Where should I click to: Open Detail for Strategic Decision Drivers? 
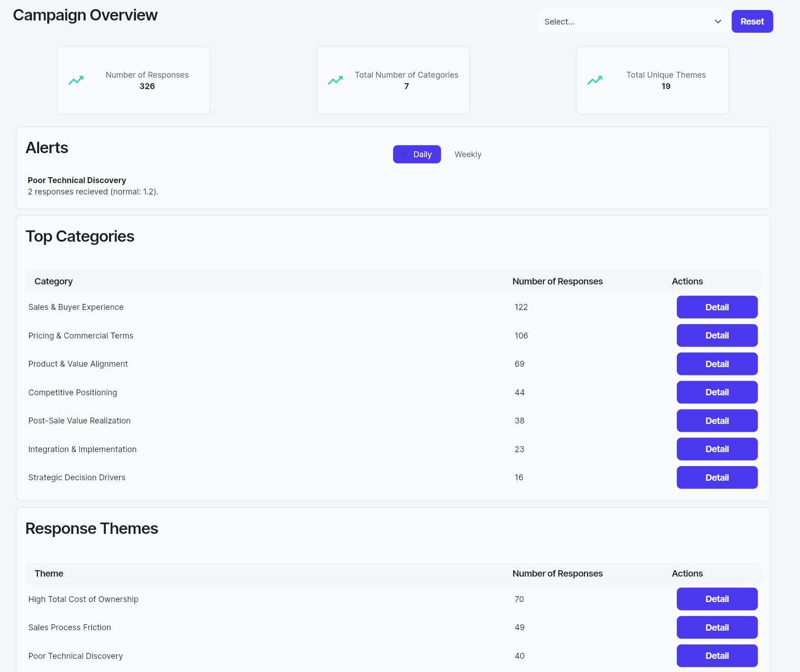(717, 477)
